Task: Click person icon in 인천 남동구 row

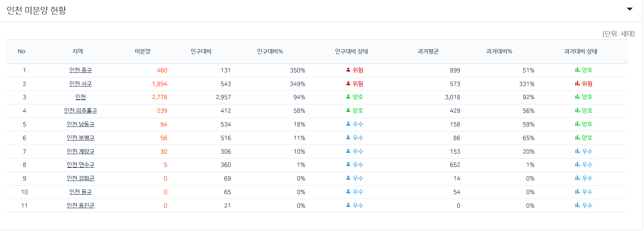Action: (x=348, y=124)
